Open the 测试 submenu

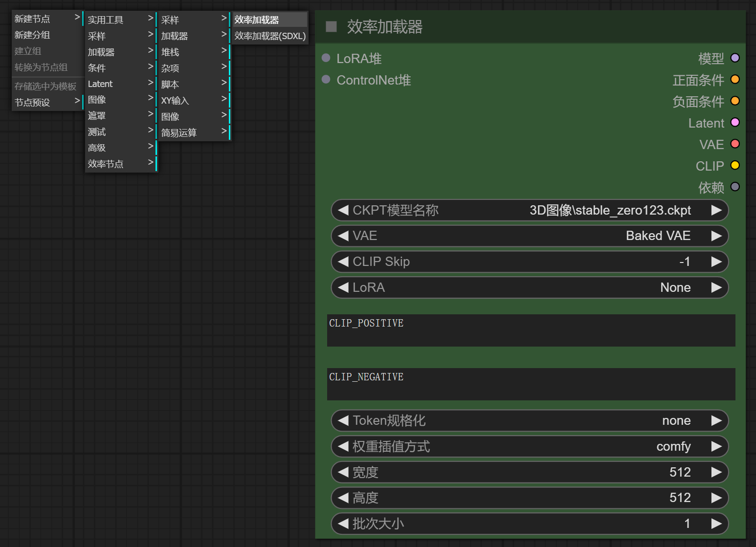coord(121,131)
